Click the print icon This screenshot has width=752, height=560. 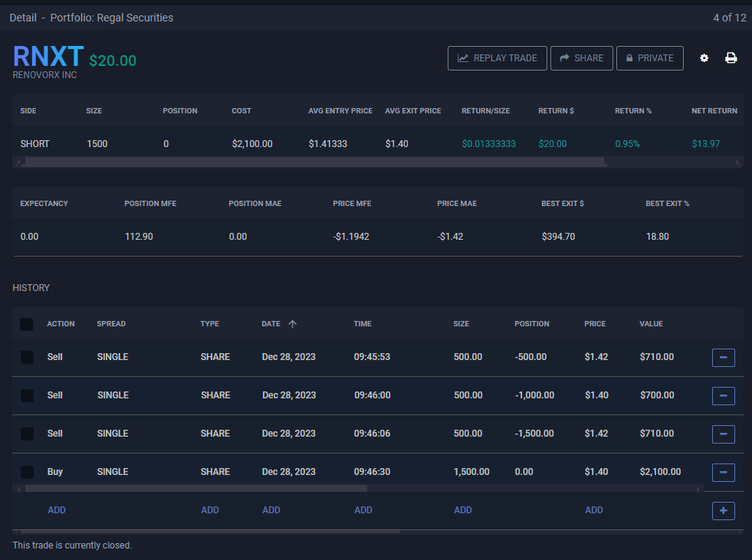tap(731, 58)
